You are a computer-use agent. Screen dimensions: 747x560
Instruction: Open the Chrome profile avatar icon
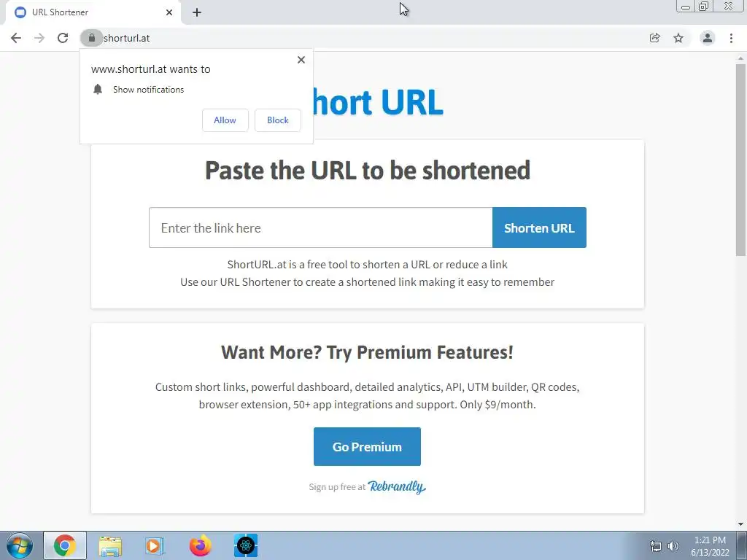coord(708,38)
